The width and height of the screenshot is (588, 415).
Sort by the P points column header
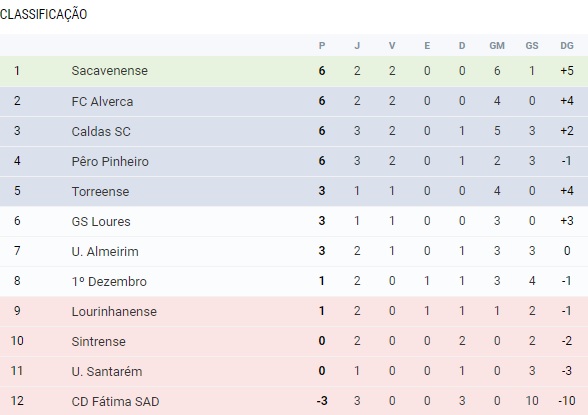coord(322,46)
